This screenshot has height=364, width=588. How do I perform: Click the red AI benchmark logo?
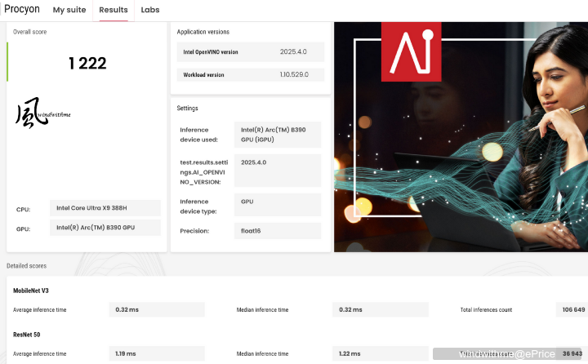[x=411, y=51]
